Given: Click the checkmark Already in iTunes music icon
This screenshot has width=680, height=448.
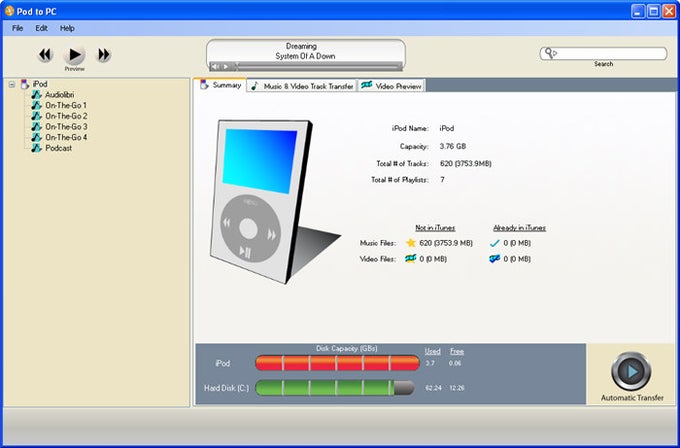Looking at the screenshot, I should tap(494, 243).
